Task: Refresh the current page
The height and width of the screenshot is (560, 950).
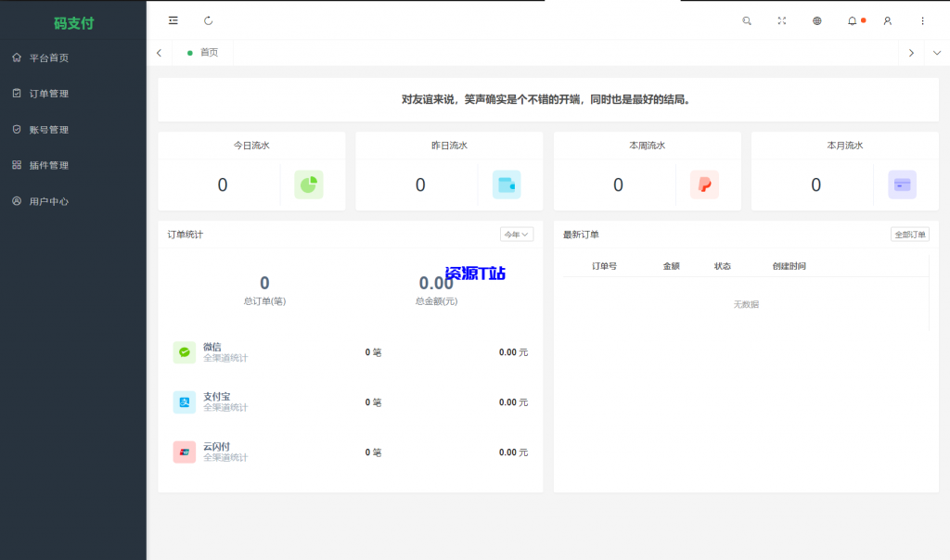Action: click(208, 19)
